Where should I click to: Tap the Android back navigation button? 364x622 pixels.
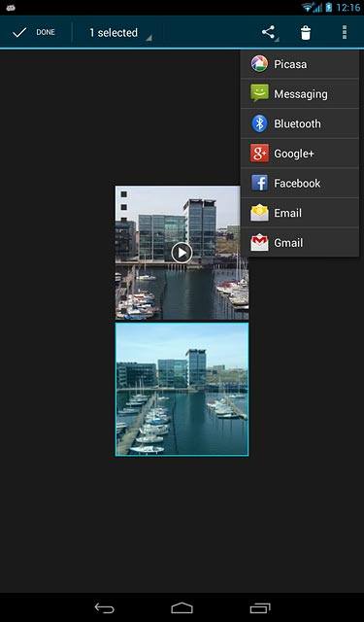(104, 607)
